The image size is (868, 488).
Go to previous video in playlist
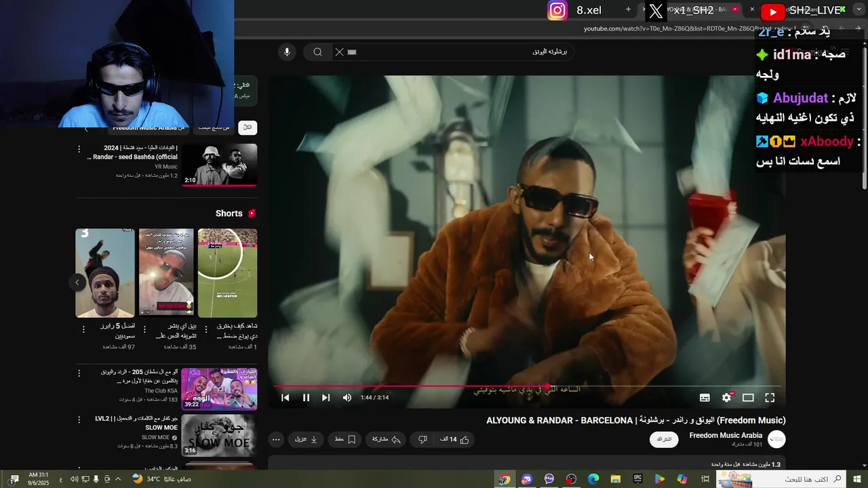pyautogui.click(x=285, y=398)
